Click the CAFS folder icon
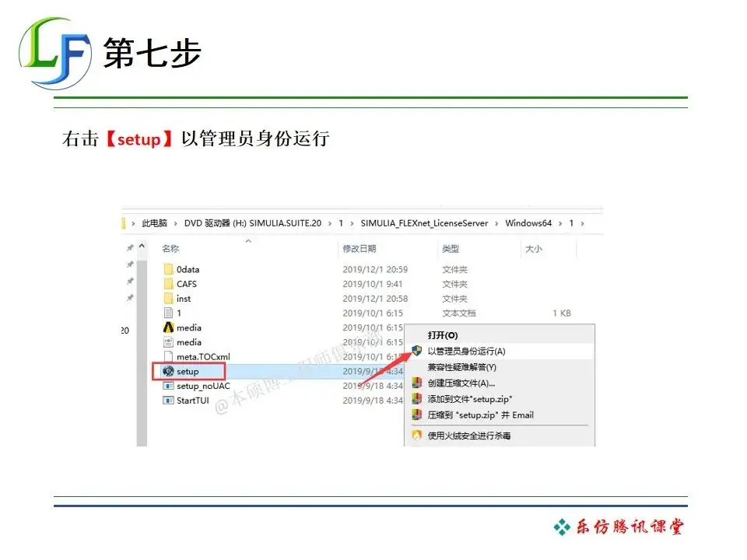This screenshot has width=747, height=560. click(168, 284)
